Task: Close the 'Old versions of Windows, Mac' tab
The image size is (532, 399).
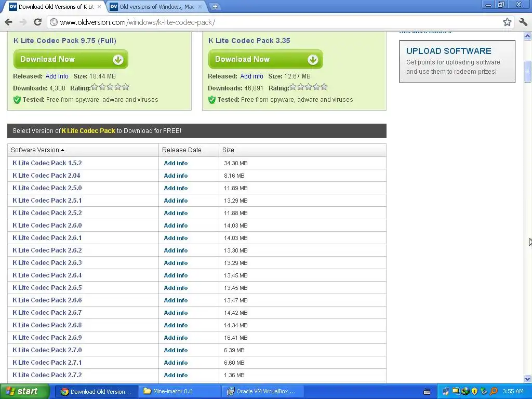Action: tap(200, 6)
